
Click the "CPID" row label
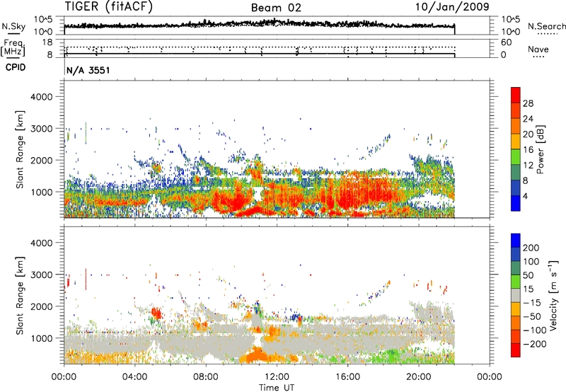click(x=16, y=67)
